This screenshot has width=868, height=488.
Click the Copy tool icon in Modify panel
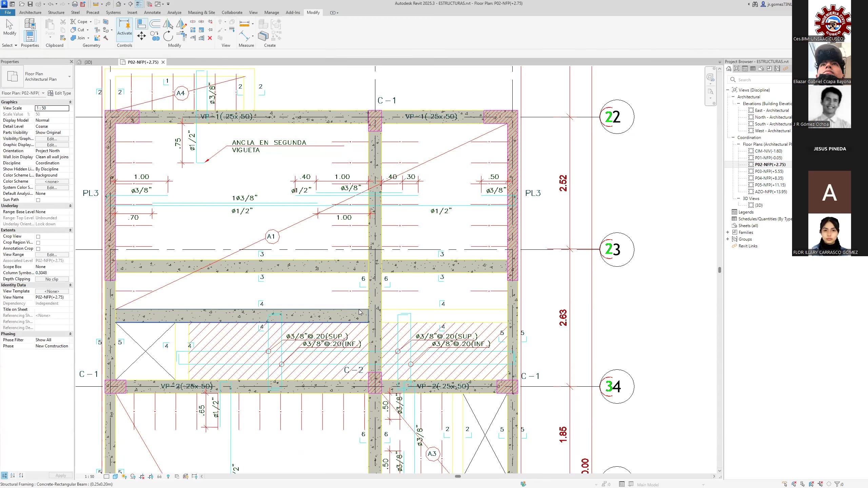(x=155, y=36)
